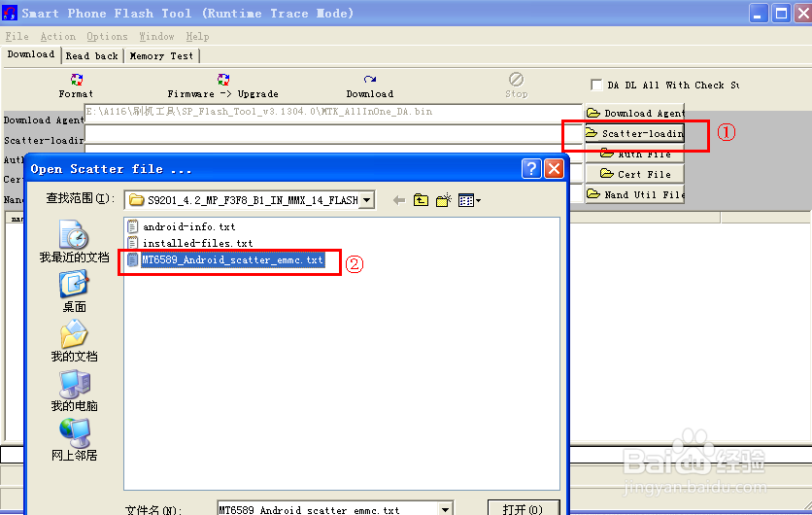Image resolution: width=812 pixels, height=515 pixels.
Task: Open 网上邻居 network places shortcut
Action: 75,440
